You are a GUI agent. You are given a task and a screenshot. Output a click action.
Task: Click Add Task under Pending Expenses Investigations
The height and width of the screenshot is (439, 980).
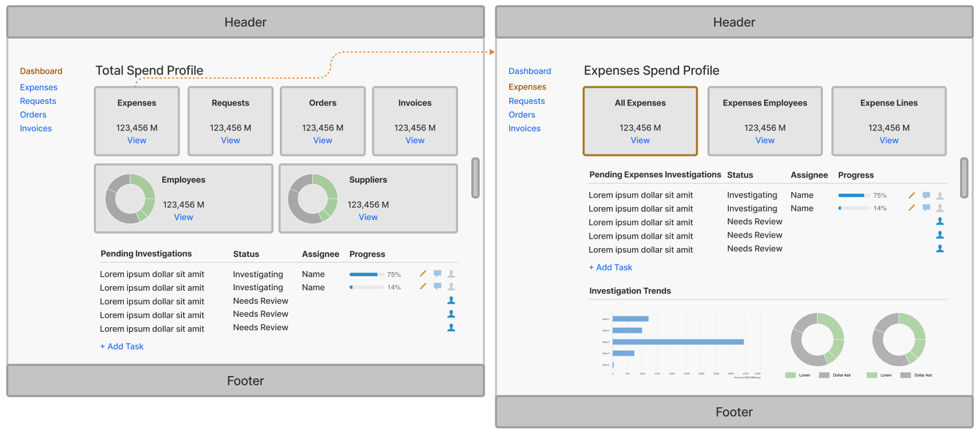click(611, 267)
